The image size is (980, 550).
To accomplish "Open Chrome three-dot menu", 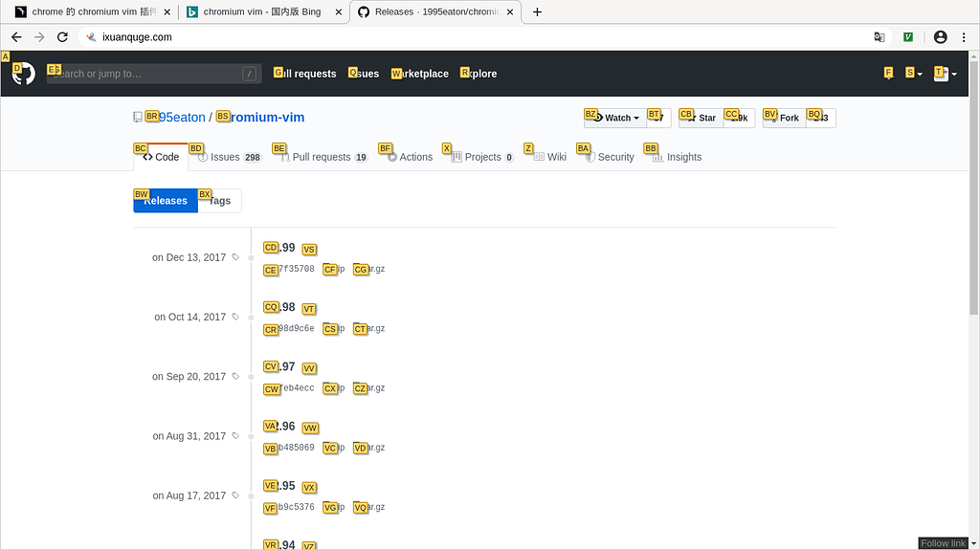I will (x=964, y=37).
